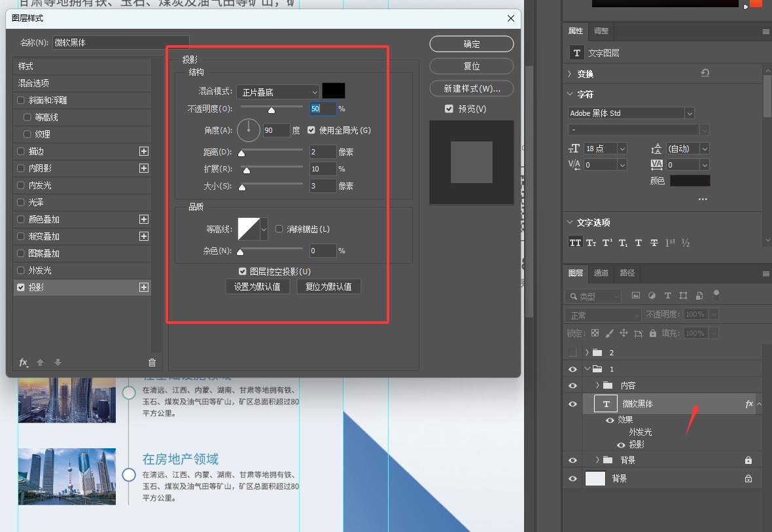Collapse the 字符 character section
Image resolution: width=772 pixels, height=532 pixels.
[x=570, y=94]
